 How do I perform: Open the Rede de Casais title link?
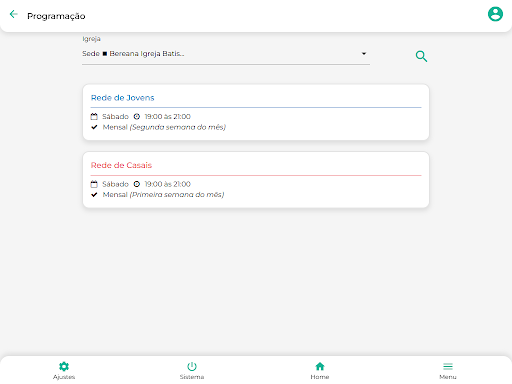pos(121,165)
